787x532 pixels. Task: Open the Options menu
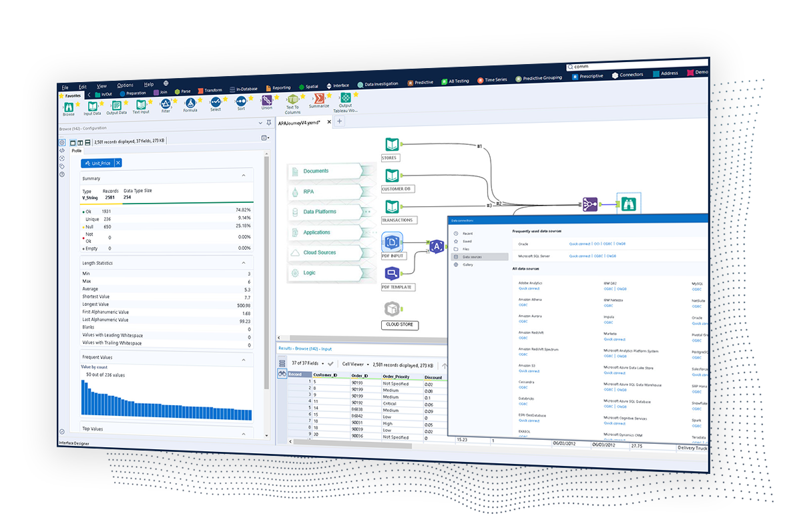point(125,85)
